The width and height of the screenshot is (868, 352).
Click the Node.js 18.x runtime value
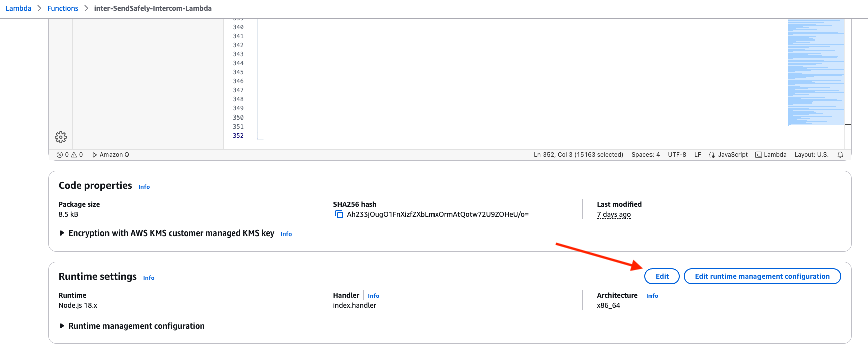pyautogui.click(x=78, y=305)
